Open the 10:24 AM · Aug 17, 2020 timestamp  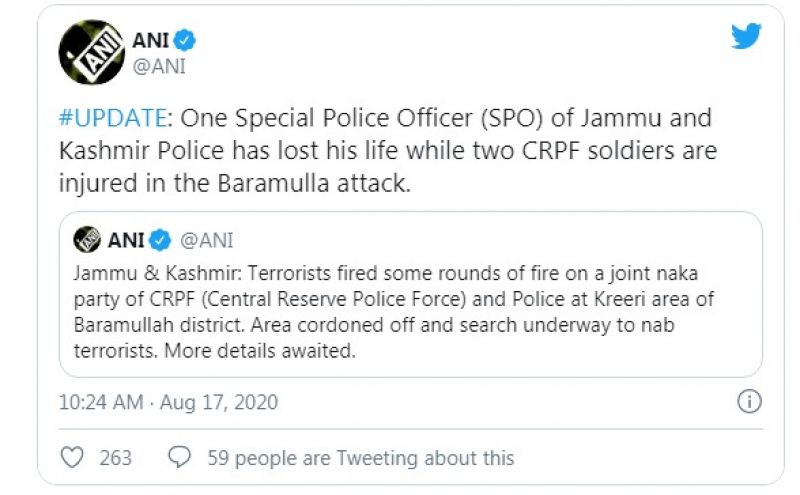point(168,403)
